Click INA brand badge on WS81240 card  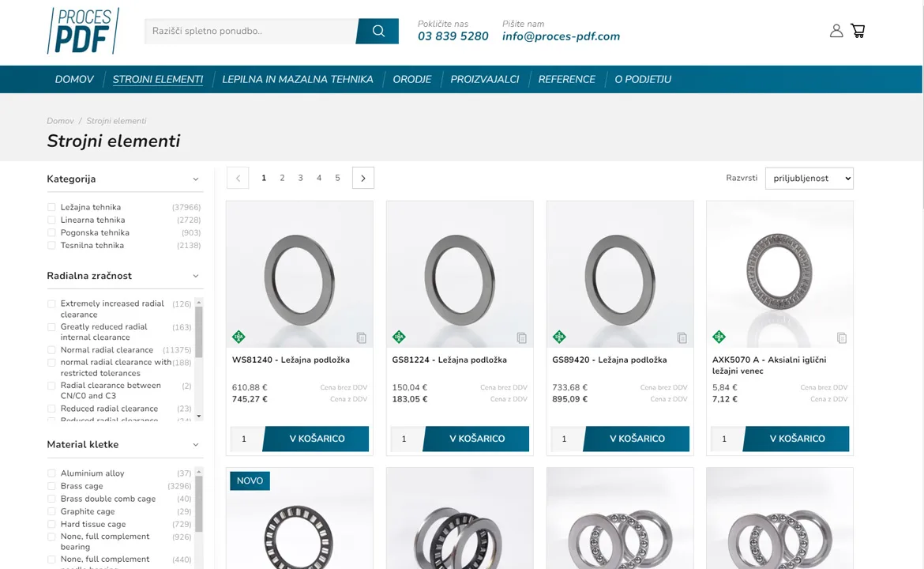(x=239, y=337)
